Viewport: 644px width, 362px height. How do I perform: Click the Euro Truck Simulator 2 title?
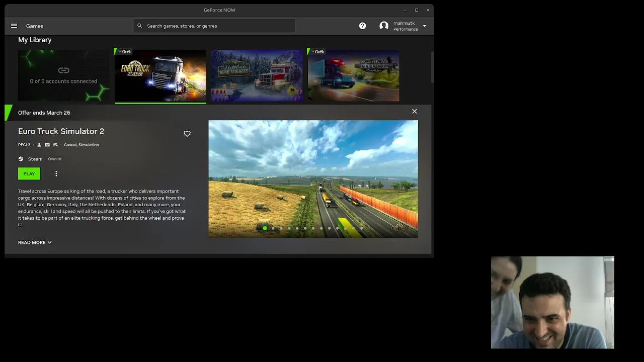pyautogui.click(x=61, y=131)
